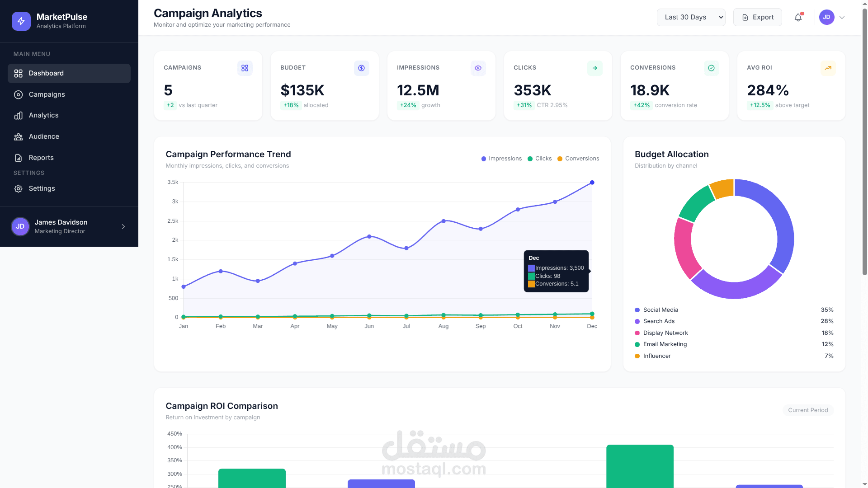The height and width of the screenshot is (488, 868).
Task: Click the Campaign ROI Comparison heading
Action: tap(222, 406)
